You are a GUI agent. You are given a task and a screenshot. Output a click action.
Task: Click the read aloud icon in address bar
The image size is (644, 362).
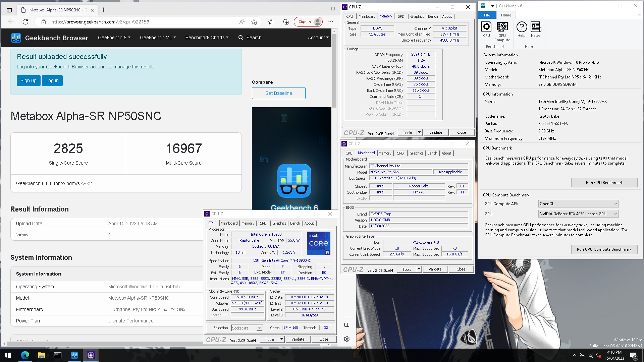click(x=242, y=22)
